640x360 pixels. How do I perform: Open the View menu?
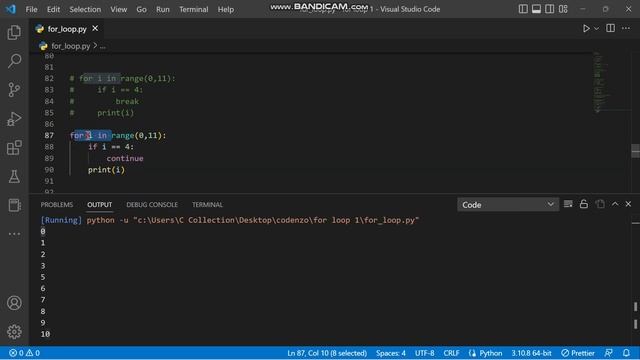(x=118, y=9)
